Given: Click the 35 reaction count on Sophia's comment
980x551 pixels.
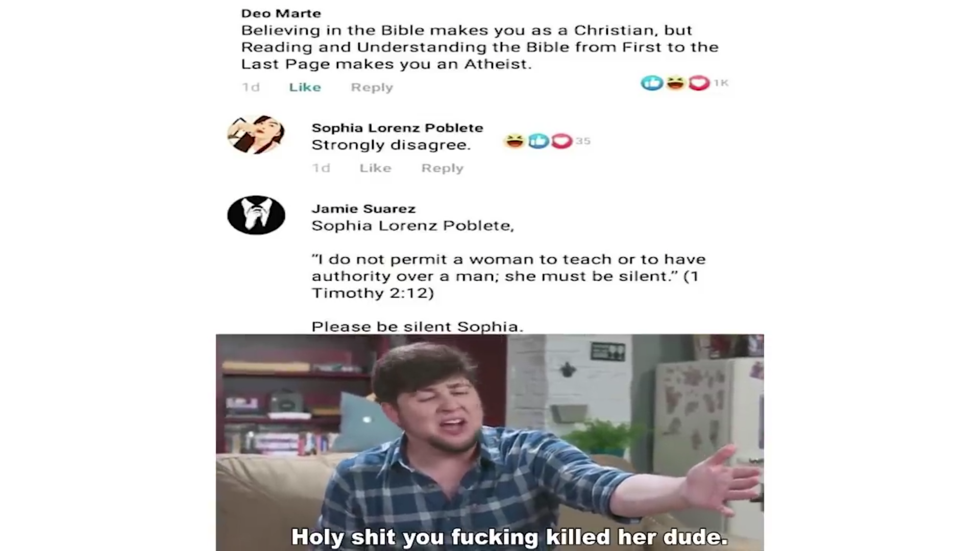Looking at the screenshot, I should 583,141.
